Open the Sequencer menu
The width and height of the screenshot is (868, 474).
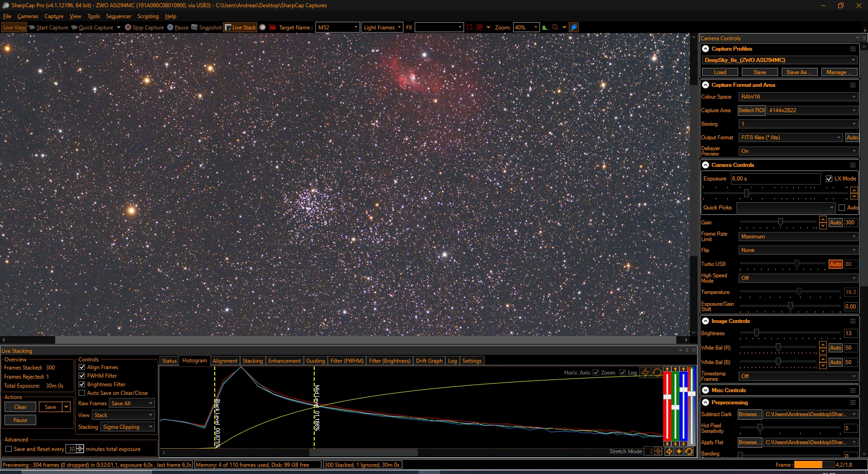118,16
